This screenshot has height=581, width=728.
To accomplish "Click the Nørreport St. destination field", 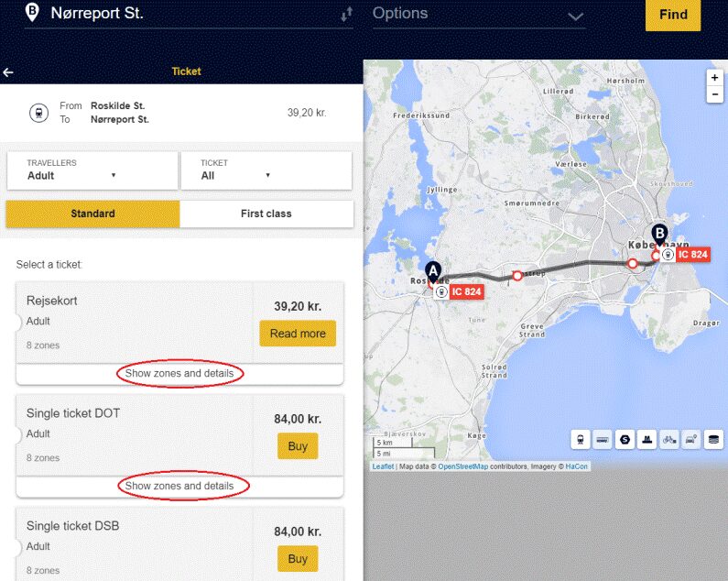I will (x=183, y=15).
